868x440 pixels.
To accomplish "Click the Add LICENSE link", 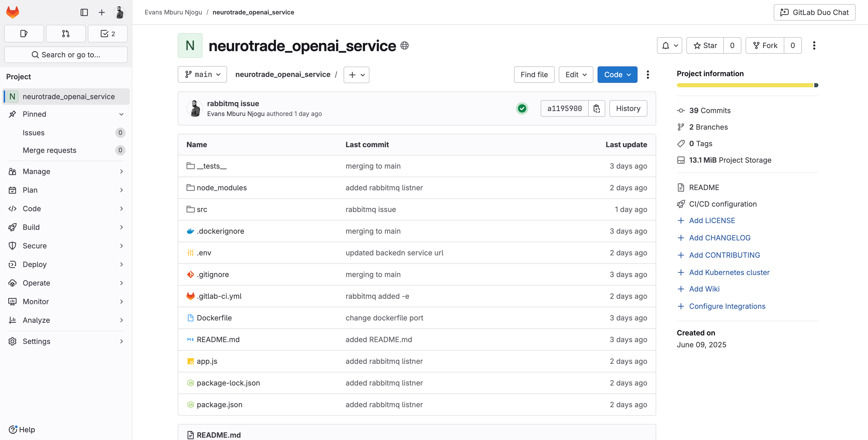I will tap(712, 220).
